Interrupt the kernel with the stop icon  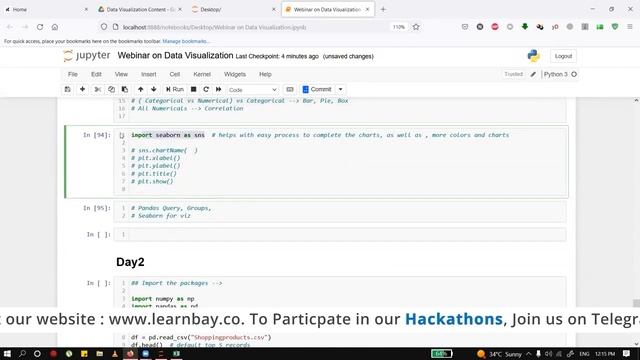tap(193, 89)
